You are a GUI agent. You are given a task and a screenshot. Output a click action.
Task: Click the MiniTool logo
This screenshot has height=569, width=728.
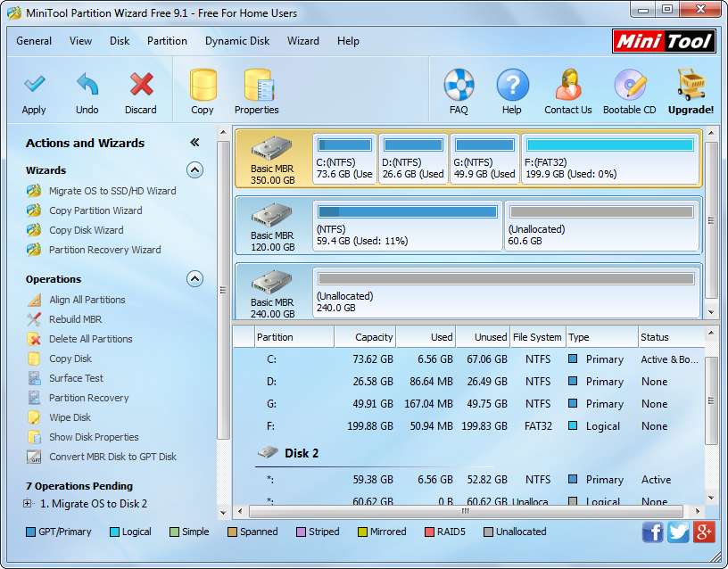664,41
